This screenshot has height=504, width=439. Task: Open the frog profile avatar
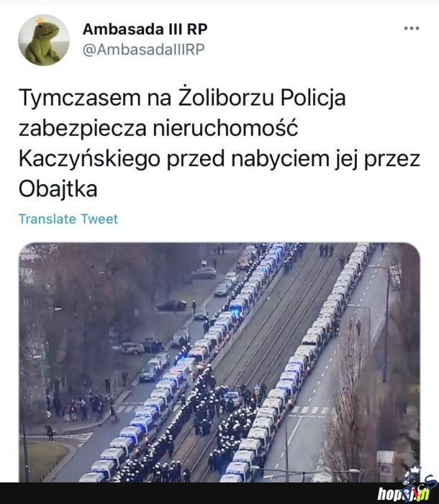44,40
